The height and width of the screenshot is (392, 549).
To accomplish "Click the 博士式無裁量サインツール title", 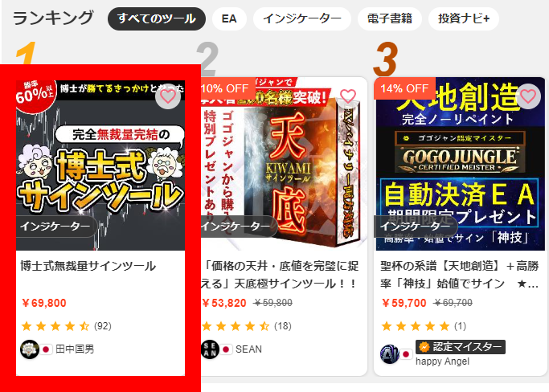I will (x=88, y=266).
